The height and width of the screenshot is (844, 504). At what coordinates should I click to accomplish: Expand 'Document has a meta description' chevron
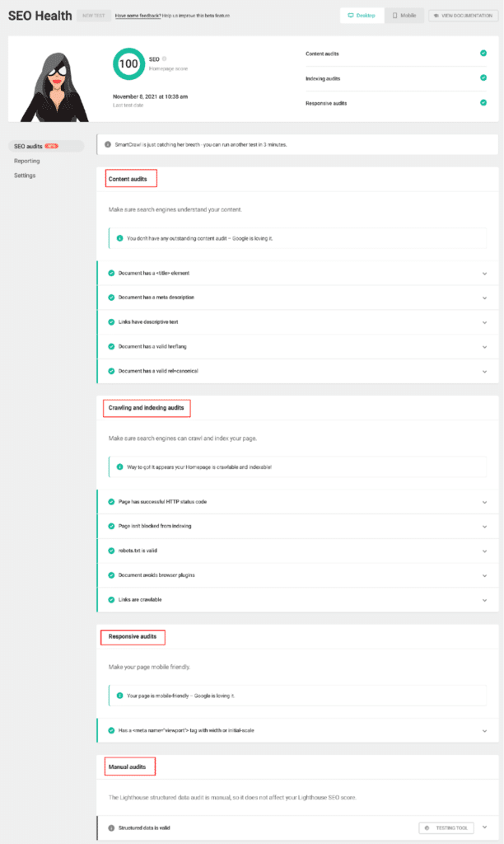484,298
